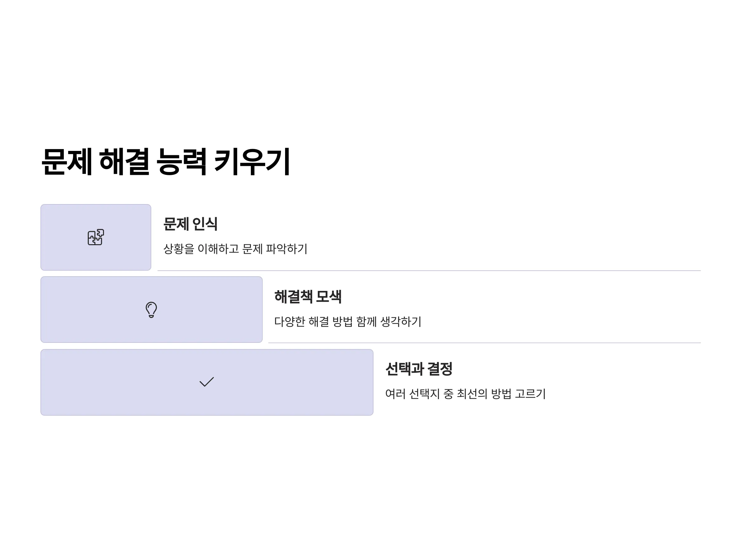This screenshot has height=560, width=747.
Task: Click the divider line under 함께 생각하기
Action: point(485,343)
